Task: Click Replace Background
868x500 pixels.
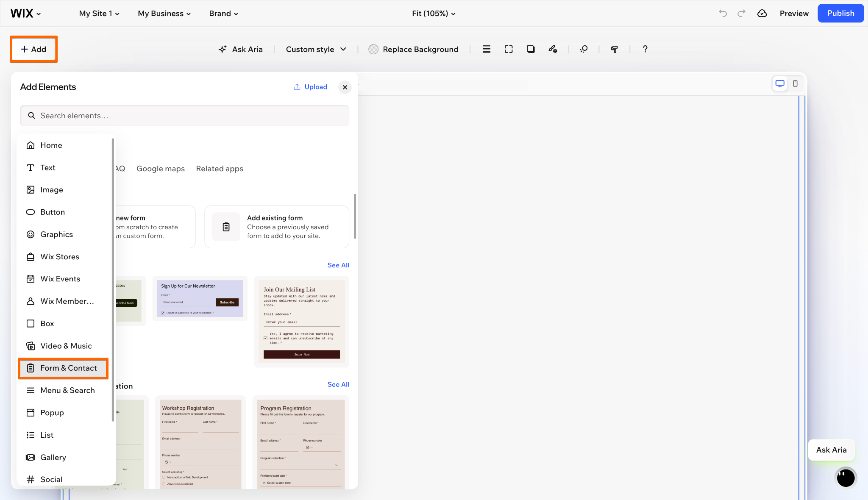Action: pyautogui.click(x=413, y=49)
